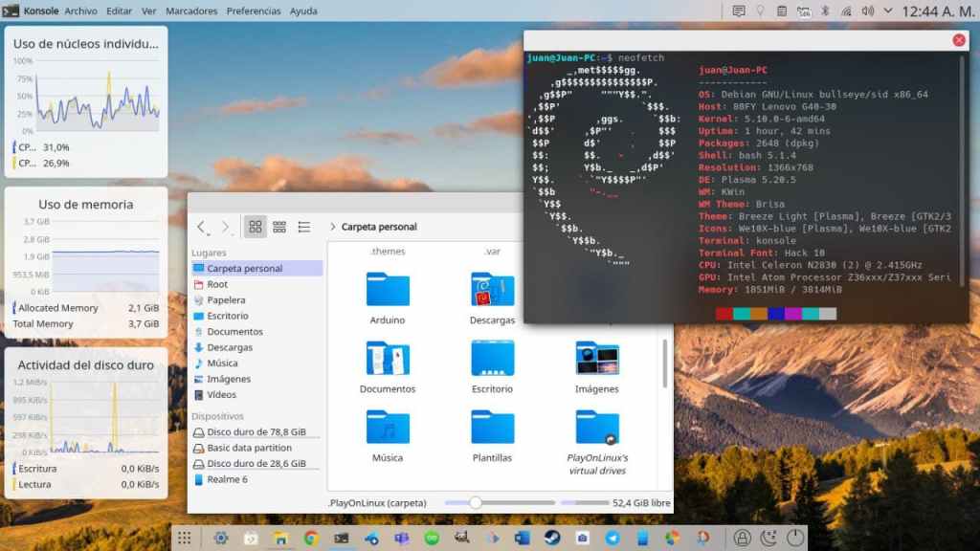Click the volume icon in system tray
Screen dimensions: 980x551
click(868, 11)
